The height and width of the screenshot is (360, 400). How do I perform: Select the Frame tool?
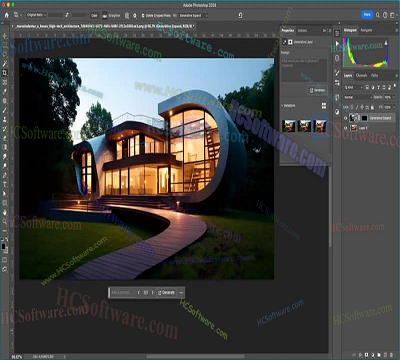(x=5, y=82)
